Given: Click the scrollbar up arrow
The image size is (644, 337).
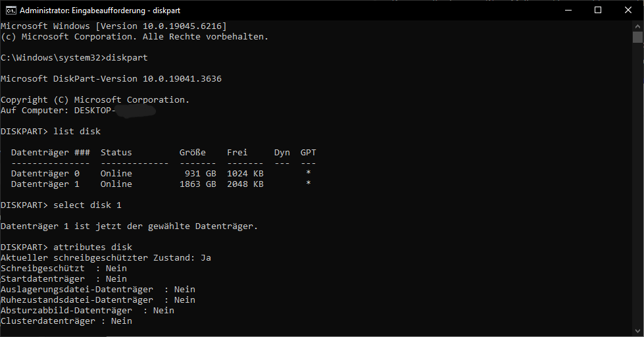Looking at the screenshot, I should click(x=637, y=26).
